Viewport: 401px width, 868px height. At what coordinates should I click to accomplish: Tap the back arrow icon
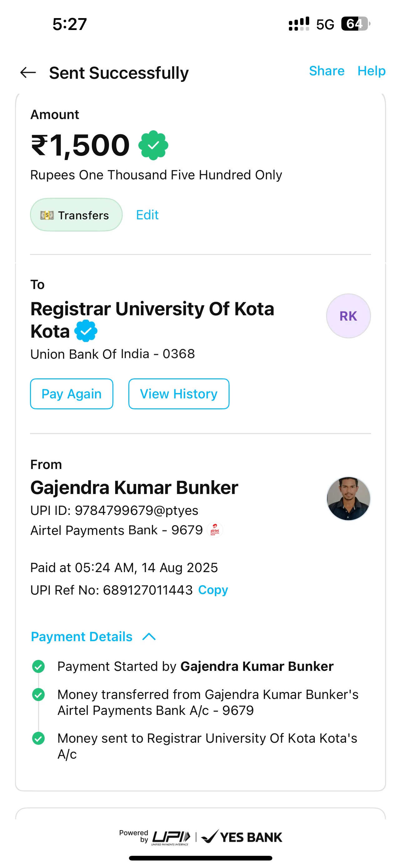coord(28,72)
